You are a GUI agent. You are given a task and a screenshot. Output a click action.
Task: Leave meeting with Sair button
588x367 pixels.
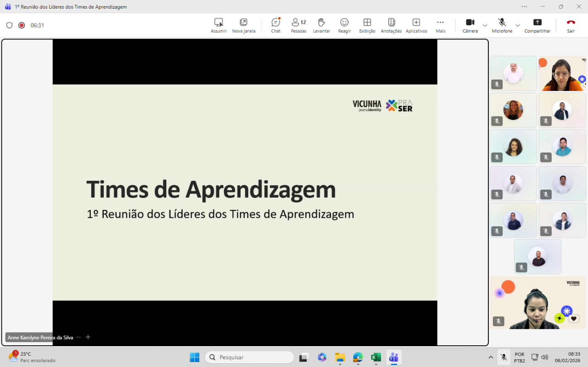click(x=570, y=25)
